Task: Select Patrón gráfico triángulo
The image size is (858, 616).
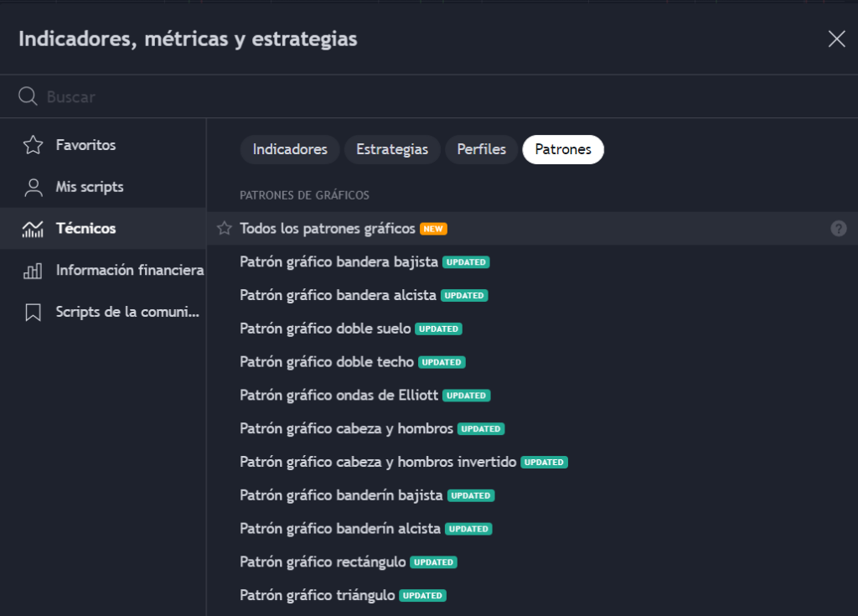Action: (317, 595)
